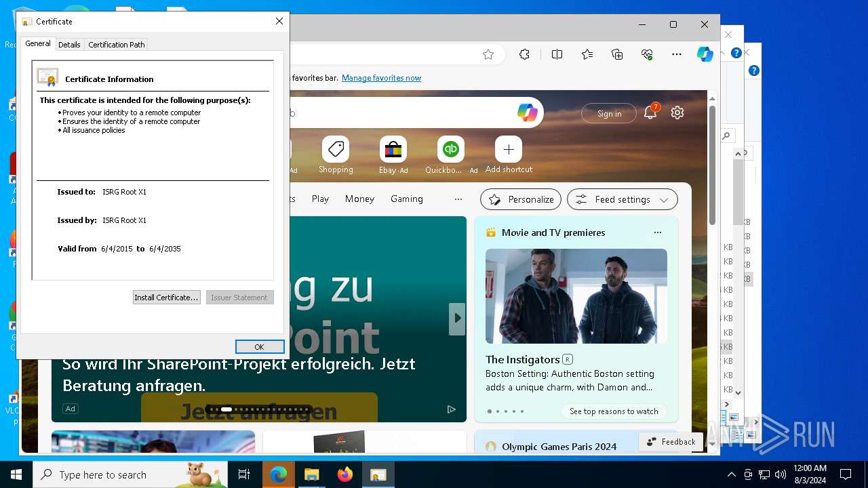The width and height of the screenshot is (868, 488).
Task: Switch feed to Gaming tab
Action: click(407, 199)
